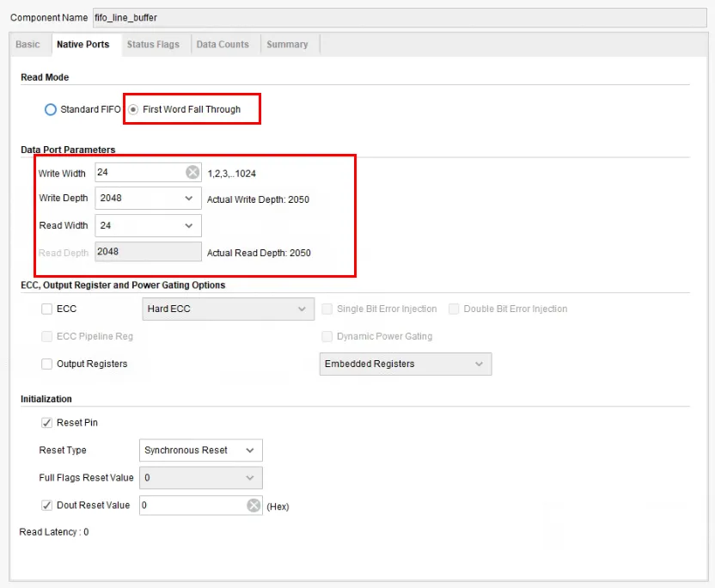Expand the Hard ECC dropdown
This screenshot has height=588, width=715.
pyautogui.click(x=227, y=309)
